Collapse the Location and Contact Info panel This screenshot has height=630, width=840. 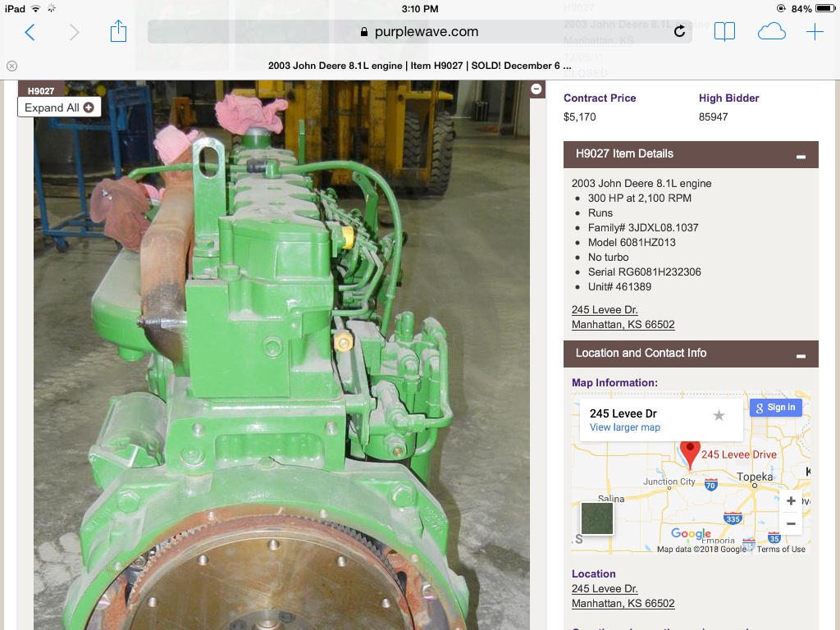coord(801,356)
